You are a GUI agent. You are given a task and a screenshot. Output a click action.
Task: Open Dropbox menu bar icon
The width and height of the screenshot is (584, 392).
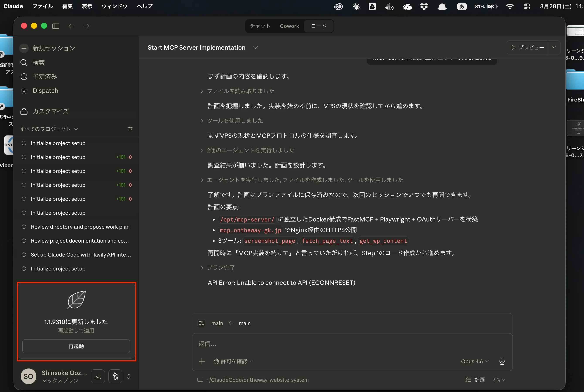424,7
